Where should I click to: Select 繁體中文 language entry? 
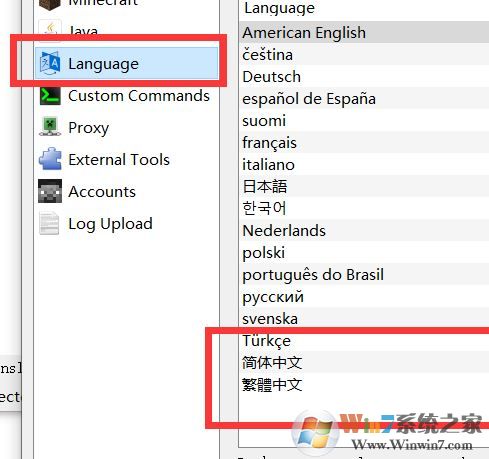(x=364, y=384)
